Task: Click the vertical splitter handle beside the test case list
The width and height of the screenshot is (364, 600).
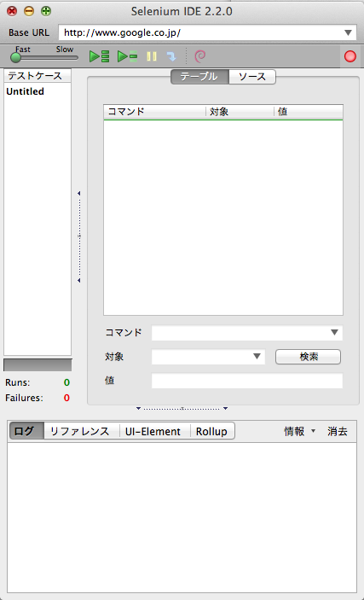Action: coord(79,236)
